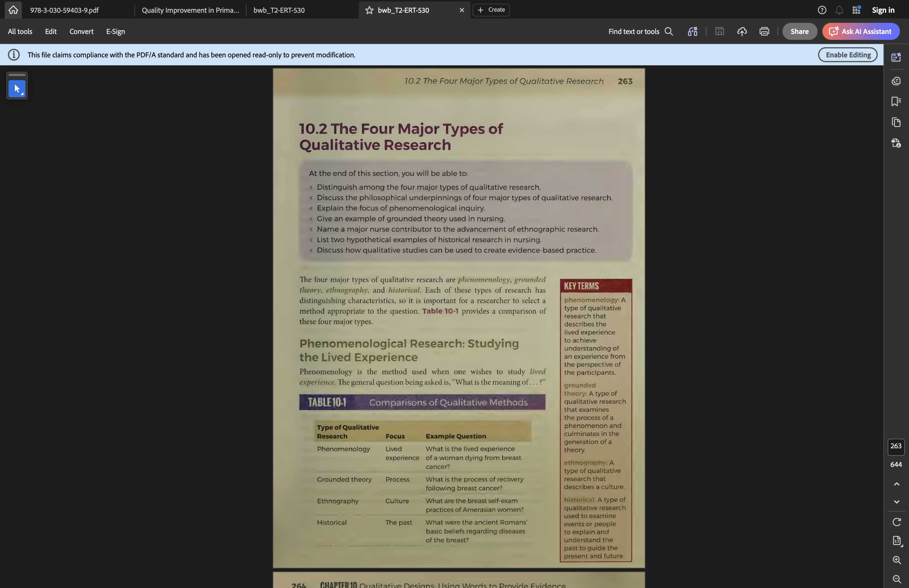Screen dimensions: 909x588
Task: Click the heading '10.2 The Four Major Types of Qualitative Research'
Action: 401,137
